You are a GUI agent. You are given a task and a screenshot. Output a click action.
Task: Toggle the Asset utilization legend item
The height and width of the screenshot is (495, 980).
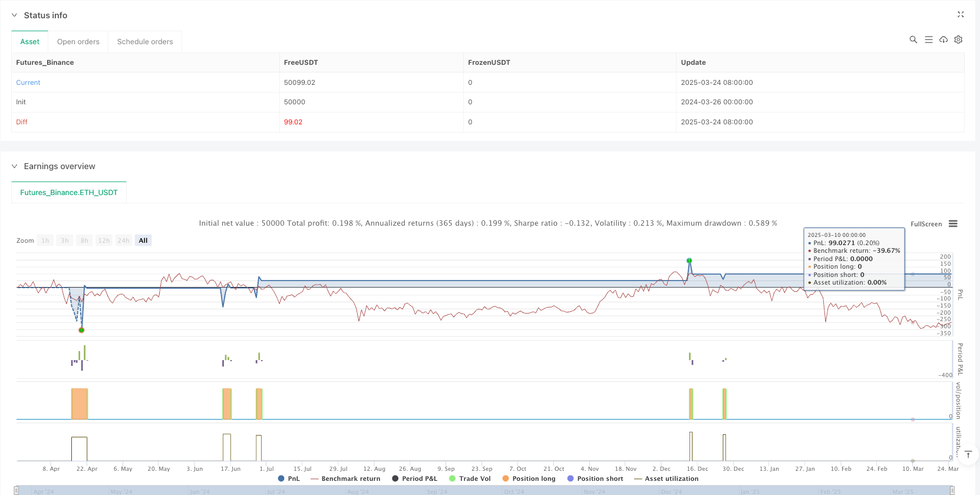click(666, 478)
